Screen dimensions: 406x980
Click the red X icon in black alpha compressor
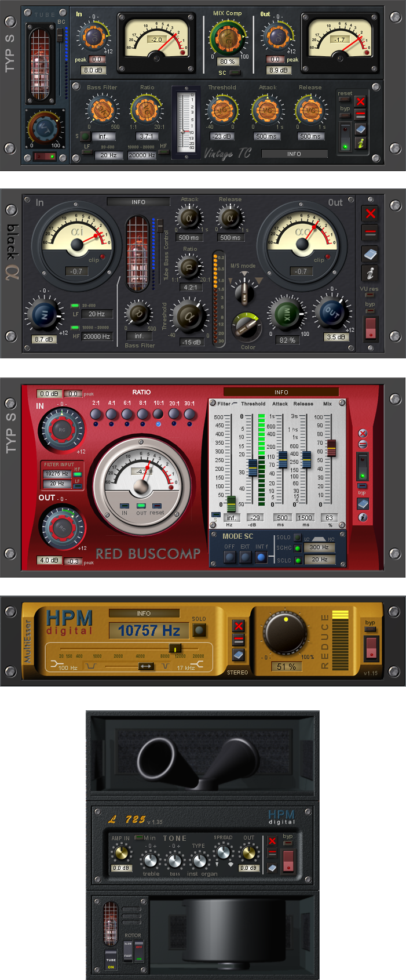pyautogui.click(x=370, y=213)
